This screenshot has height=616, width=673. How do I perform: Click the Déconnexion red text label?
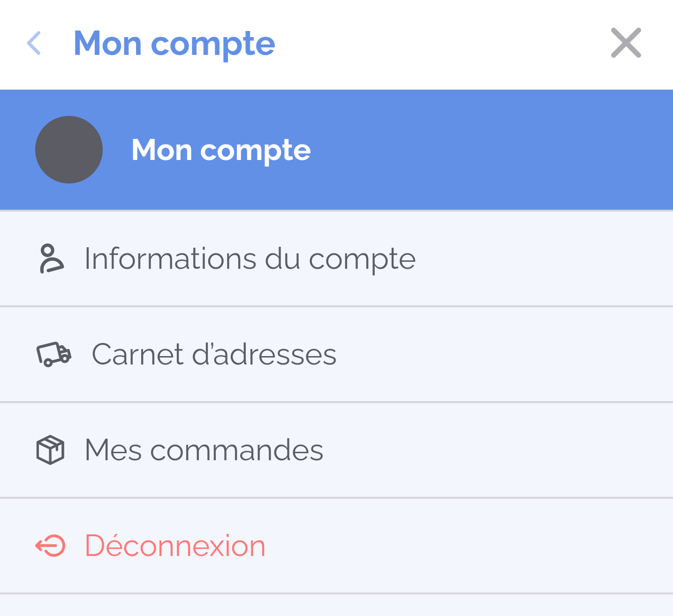(174, 545)
